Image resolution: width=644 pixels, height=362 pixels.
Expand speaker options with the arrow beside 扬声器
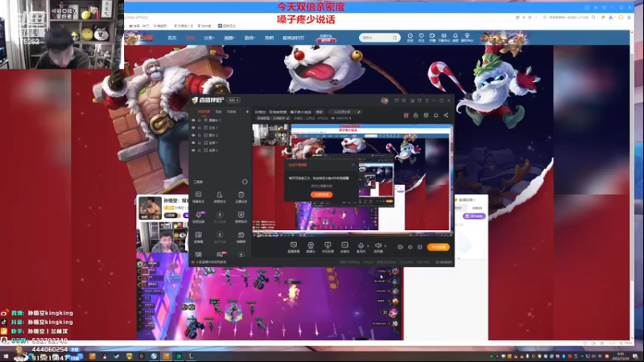385,246
